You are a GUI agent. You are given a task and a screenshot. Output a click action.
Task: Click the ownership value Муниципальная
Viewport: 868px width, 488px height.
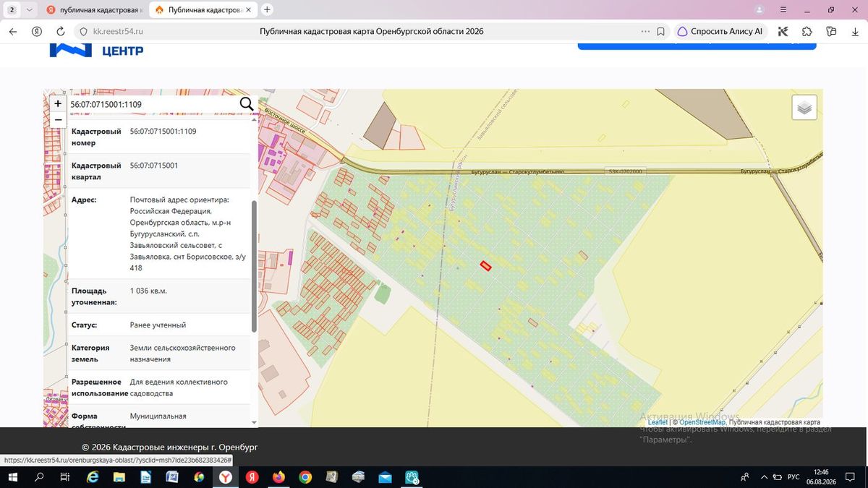pyautogui.click(x=158, y=416)
